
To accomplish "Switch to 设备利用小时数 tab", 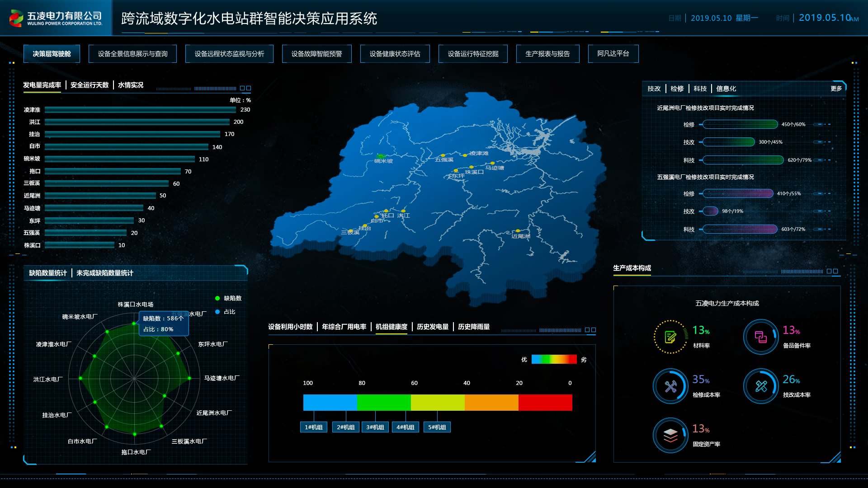I will [290, 327].
